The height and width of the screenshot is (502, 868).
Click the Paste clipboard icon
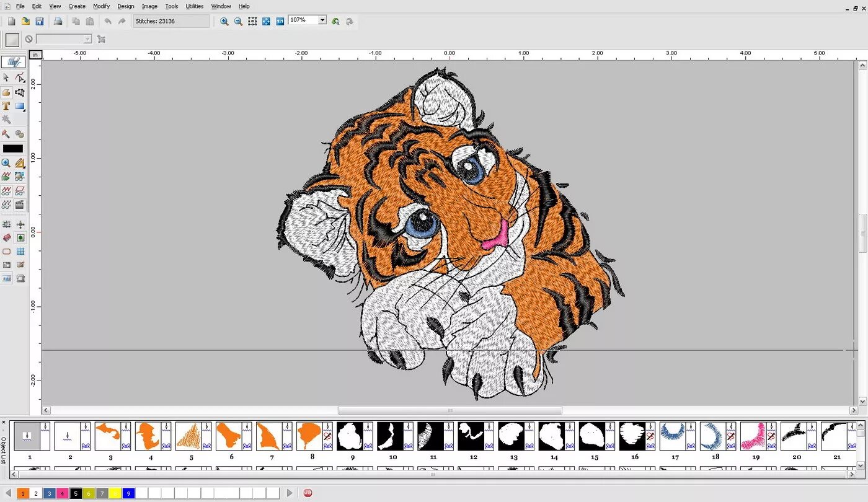coord(90,21)
